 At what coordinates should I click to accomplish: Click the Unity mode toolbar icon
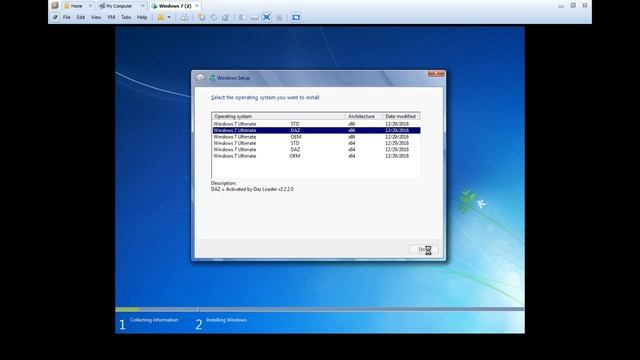pos(279,17)
